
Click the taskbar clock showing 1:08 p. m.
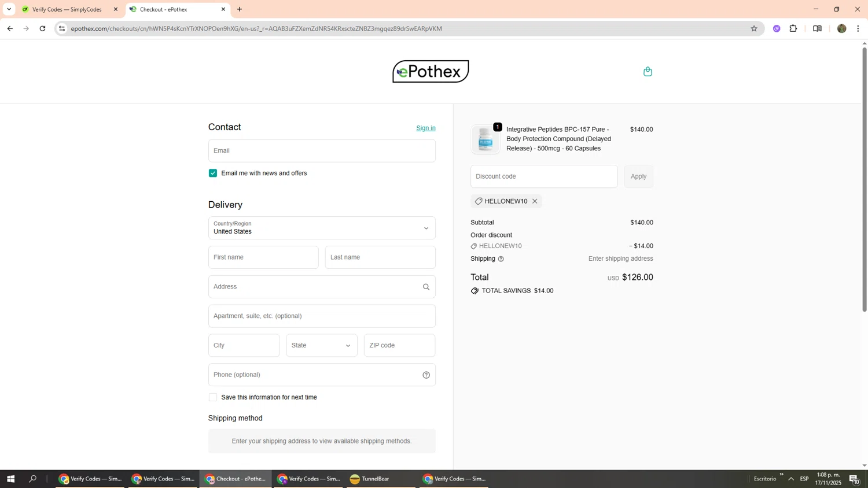828,479
